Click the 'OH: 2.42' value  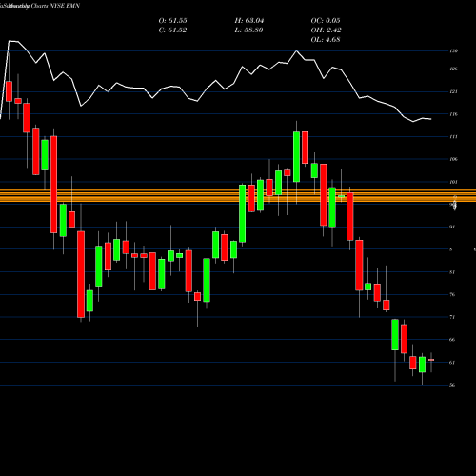click(x=326, y=30)
